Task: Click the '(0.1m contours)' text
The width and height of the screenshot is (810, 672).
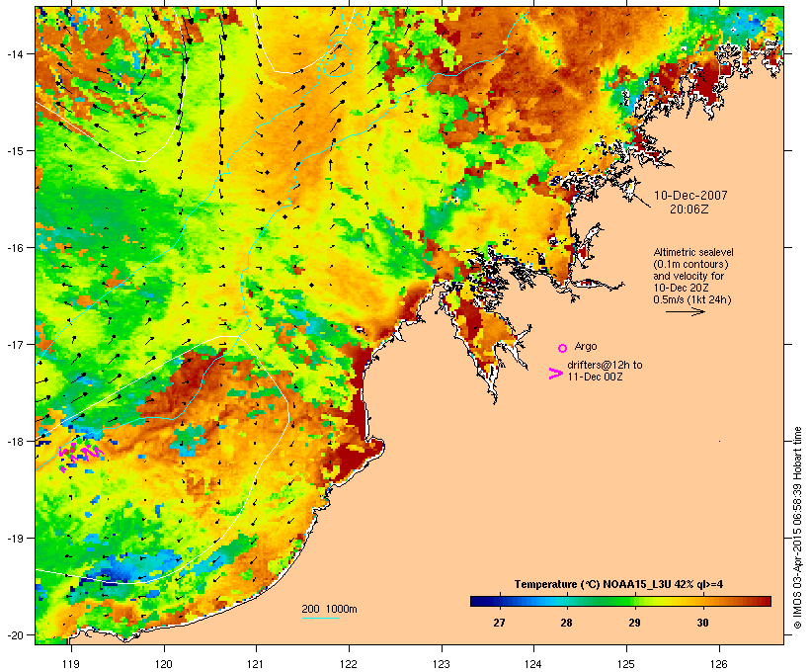Action: [x=690, y=264]
